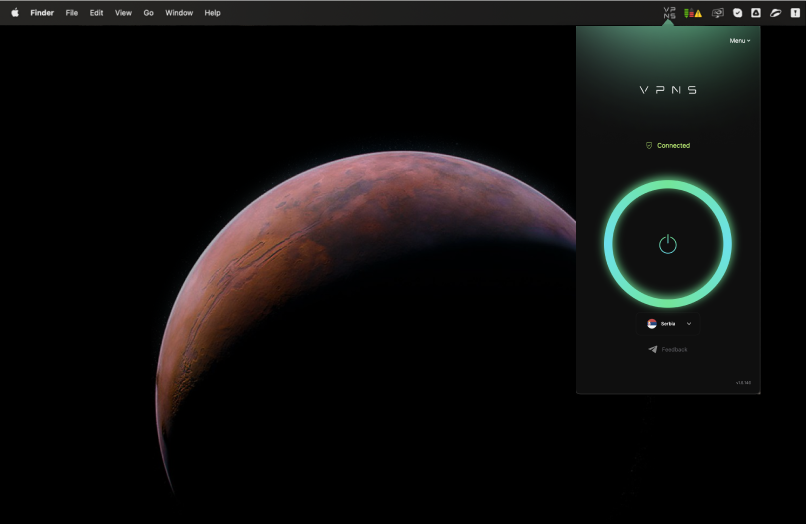
Task: Toggle the VPN power button off
Action: point(668,244)
